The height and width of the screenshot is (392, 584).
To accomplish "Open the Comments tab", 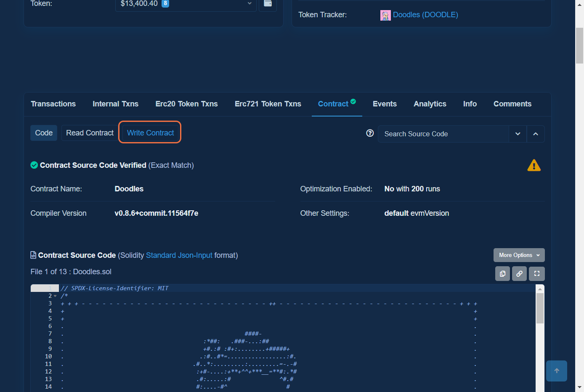I will click(x=512, y=104).
